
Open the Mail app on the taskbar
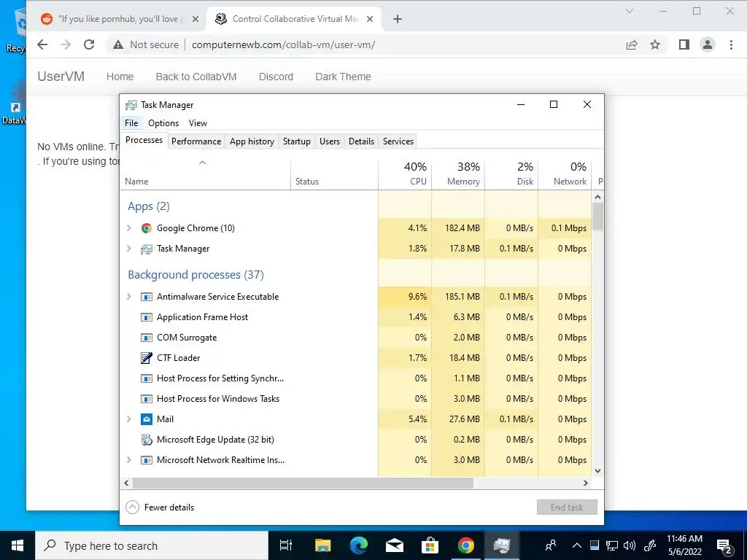[x=395, y=545]
